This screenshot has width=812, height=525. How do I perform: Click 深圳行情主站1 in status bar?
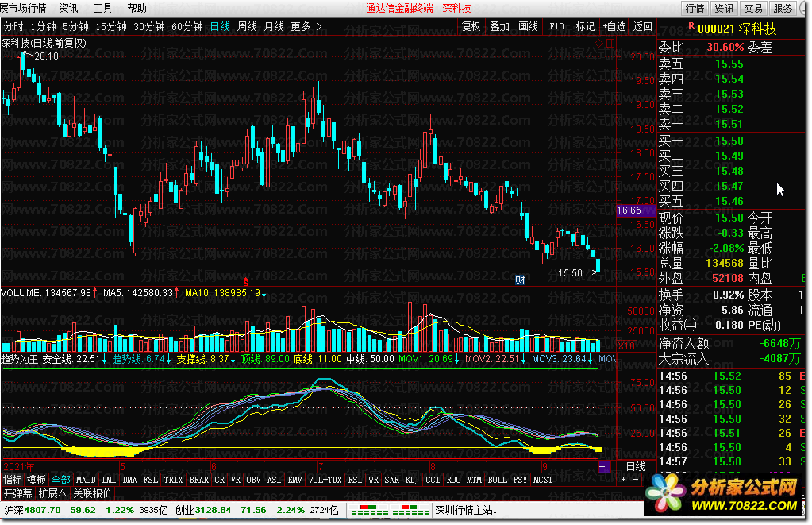[x=466, y=510]
